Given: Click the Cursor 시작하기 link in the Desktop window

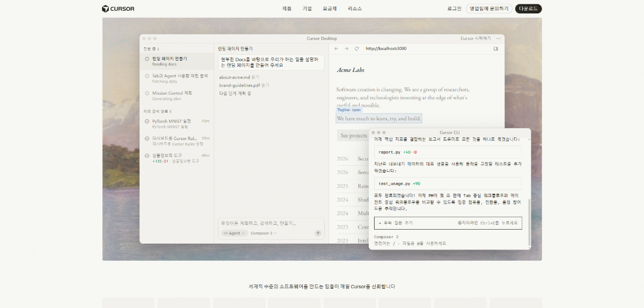Looking at the screenshot, I should (x=475, y=39).
